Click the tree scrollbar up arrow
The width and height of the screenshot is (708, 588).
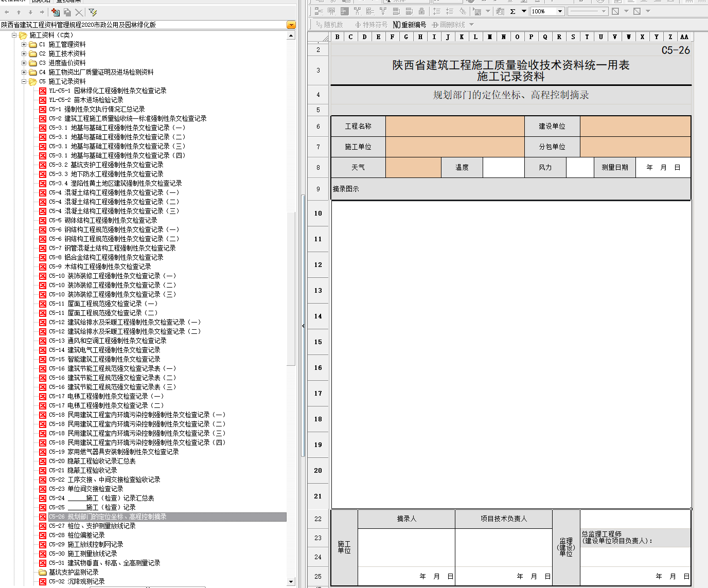point(291,36)
